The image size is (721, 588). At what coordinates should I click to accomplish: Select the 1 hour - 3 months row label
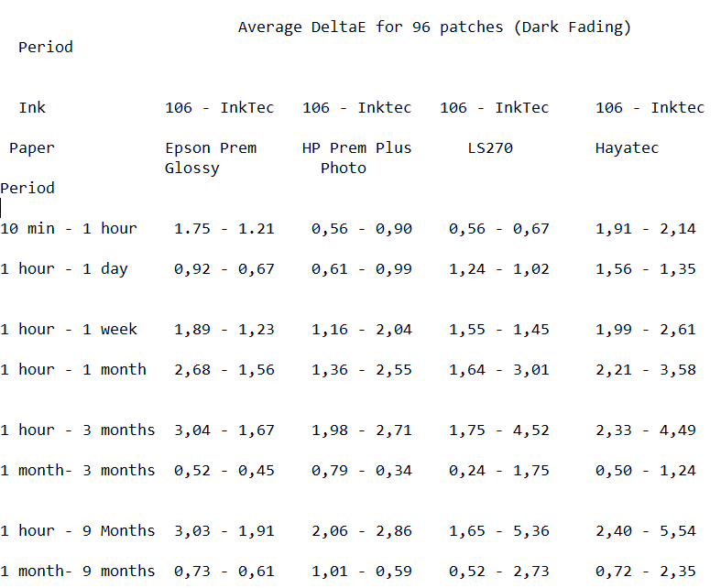[78, 430]
